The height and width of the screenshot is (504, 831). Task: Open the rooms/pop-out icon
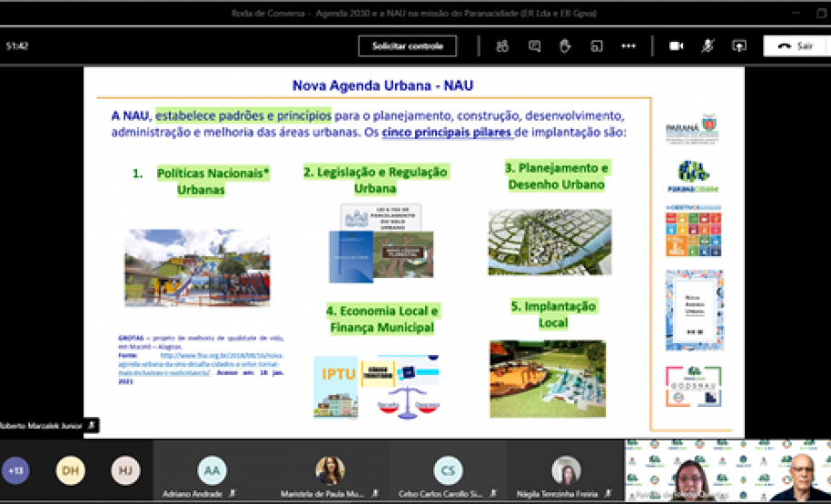597,46
